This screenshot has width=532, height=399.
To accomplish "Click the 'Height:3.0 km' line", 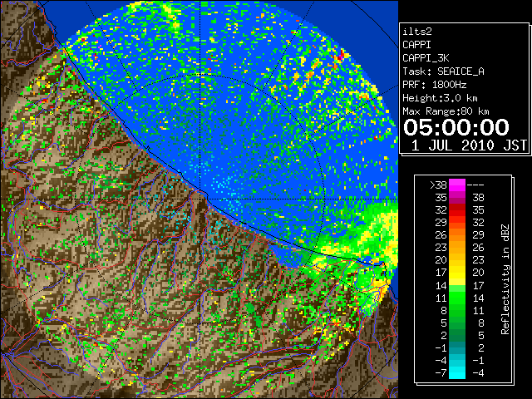I will (x=440, y=98).
